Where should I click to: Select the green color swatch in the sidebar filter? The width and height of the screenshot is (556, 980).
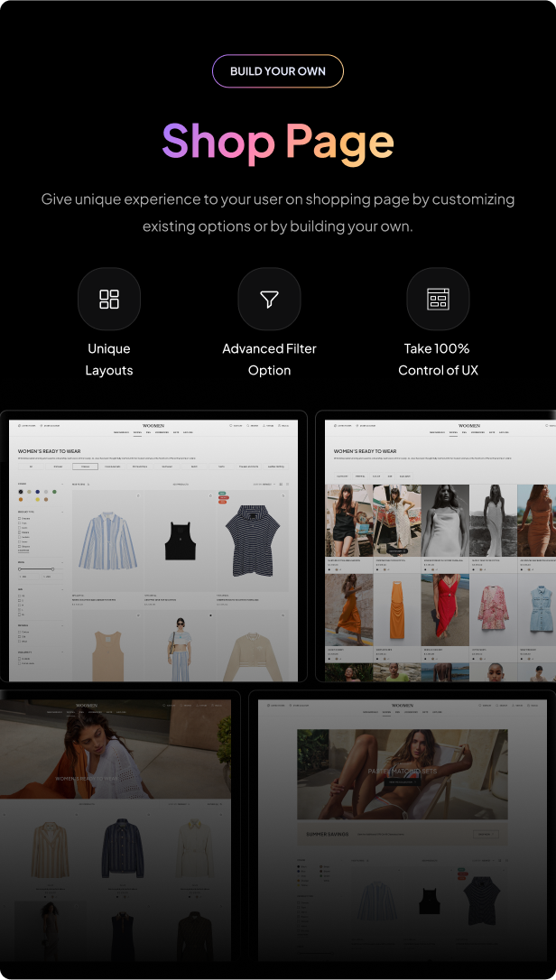54,492
